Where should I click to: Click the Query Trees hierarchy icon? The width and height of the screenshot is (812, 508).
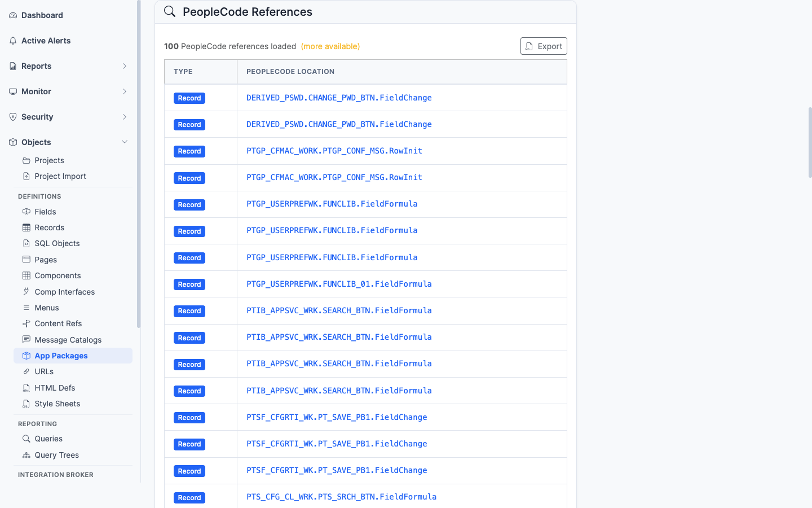[27, 455]
